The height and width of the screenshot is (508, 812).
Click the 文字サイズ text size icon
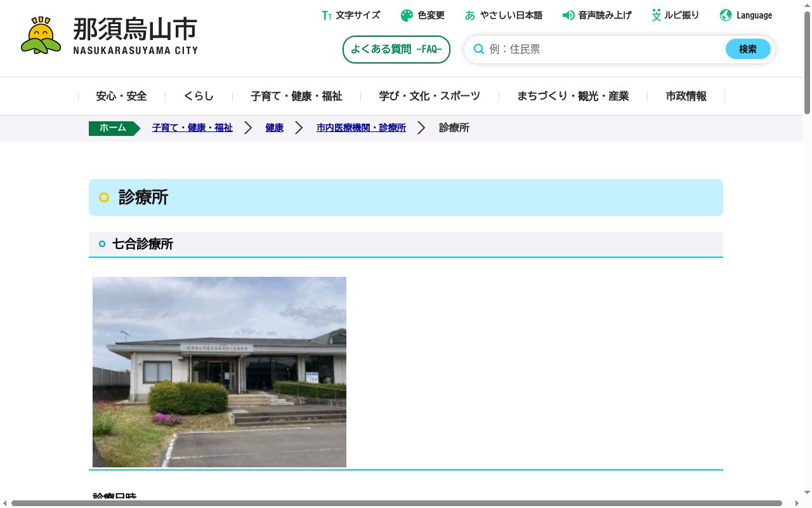click(x=327, y=15)
